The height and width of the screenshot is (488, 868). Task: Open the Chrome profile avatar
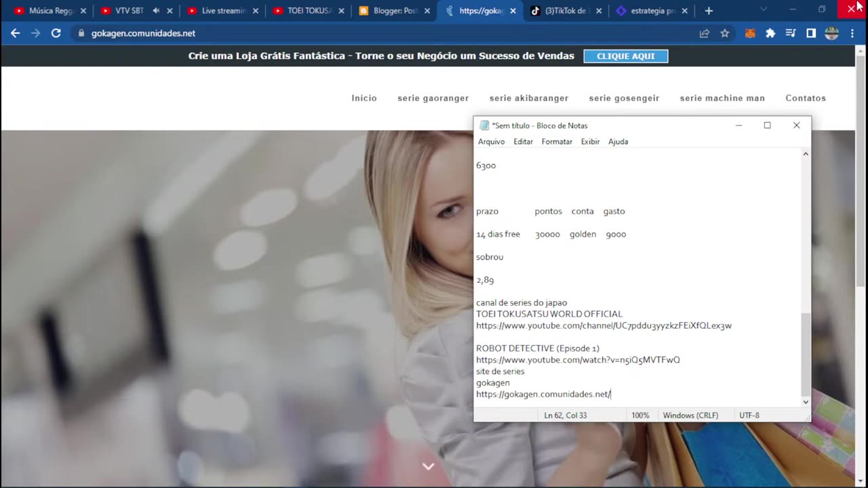coord(831,33)
